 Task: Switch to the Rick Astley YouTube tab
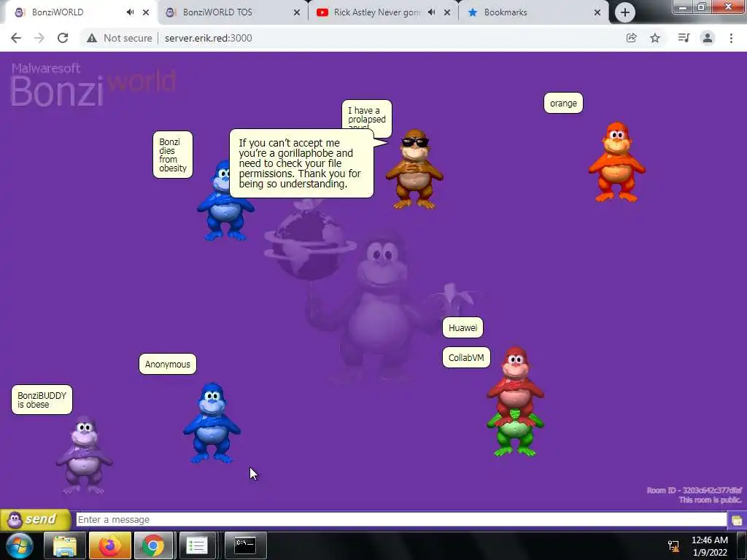point(376,12)
